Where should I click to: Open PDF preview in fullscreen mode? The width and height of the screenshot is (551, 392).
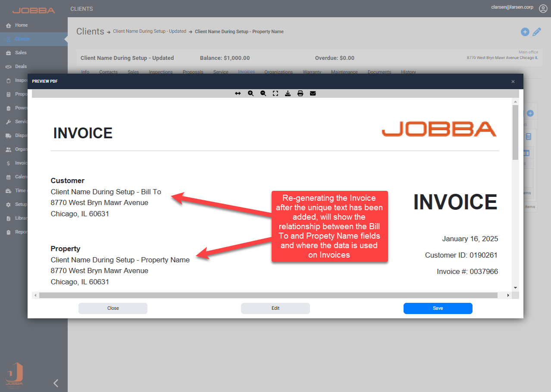tap(275, 93)
